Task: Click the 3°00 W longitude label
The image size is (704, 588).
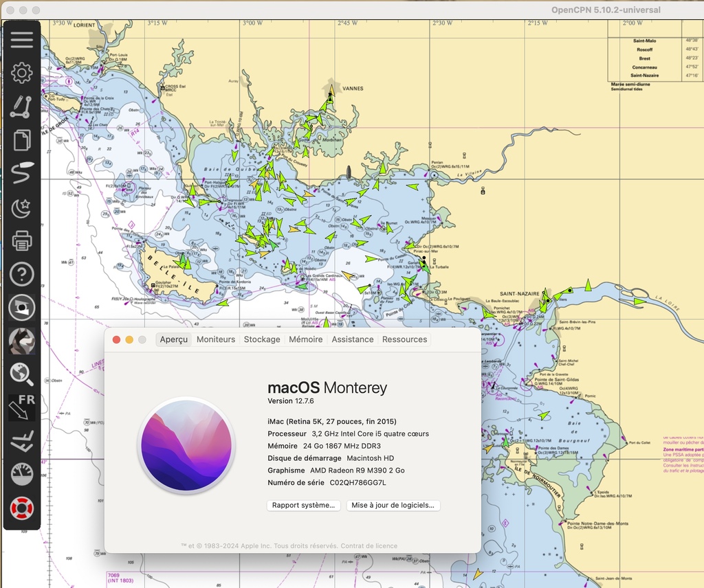Action: tap(253, 23)
